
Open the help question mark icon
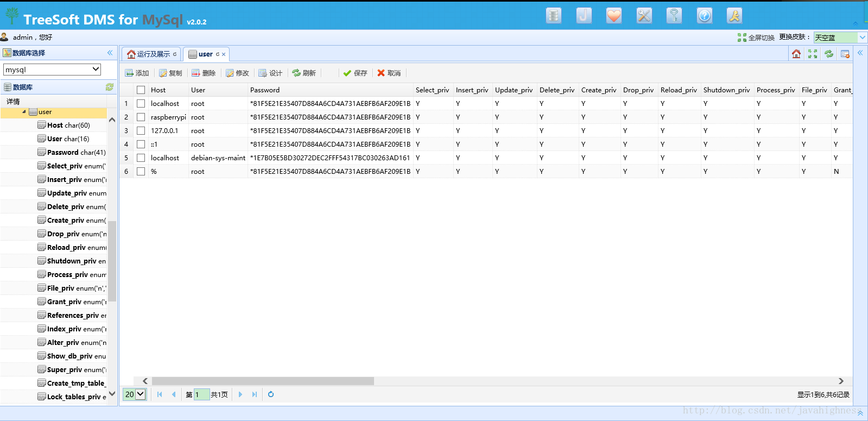click(704, 16)
